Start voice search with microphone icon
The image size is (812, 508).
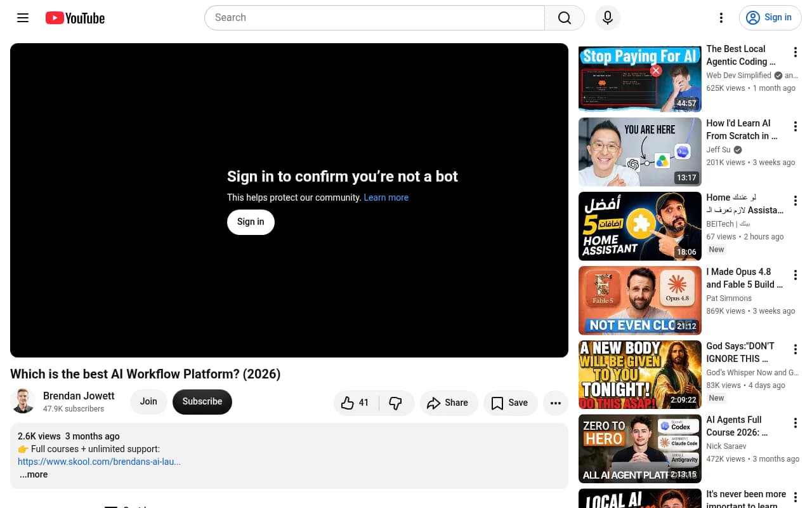(608, 18)
